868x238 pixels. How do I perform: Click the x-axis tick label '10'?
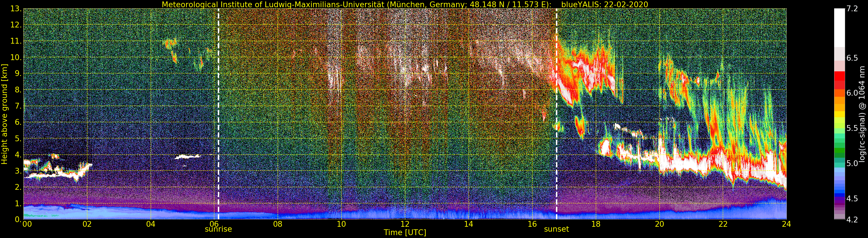[341, 224]
